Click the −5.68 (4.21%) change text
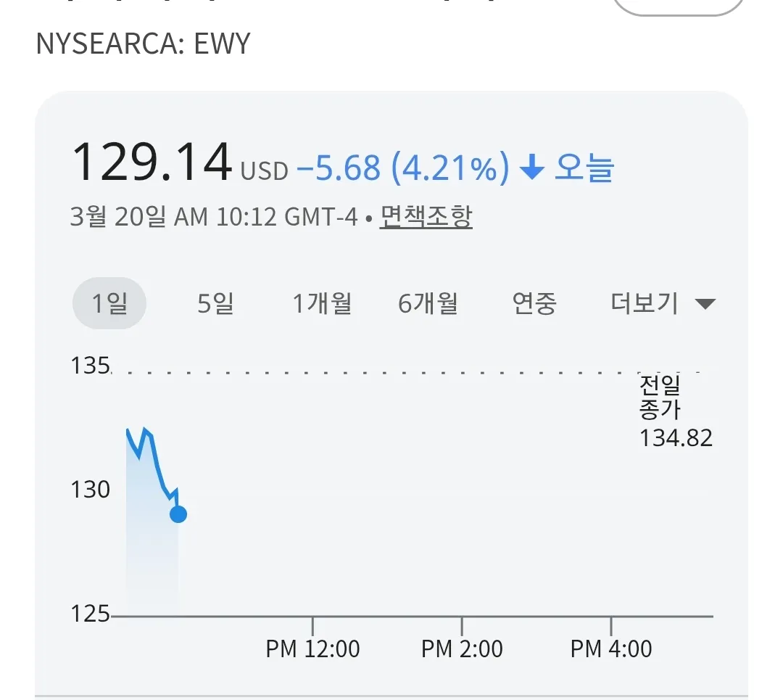 pos(402,168)
